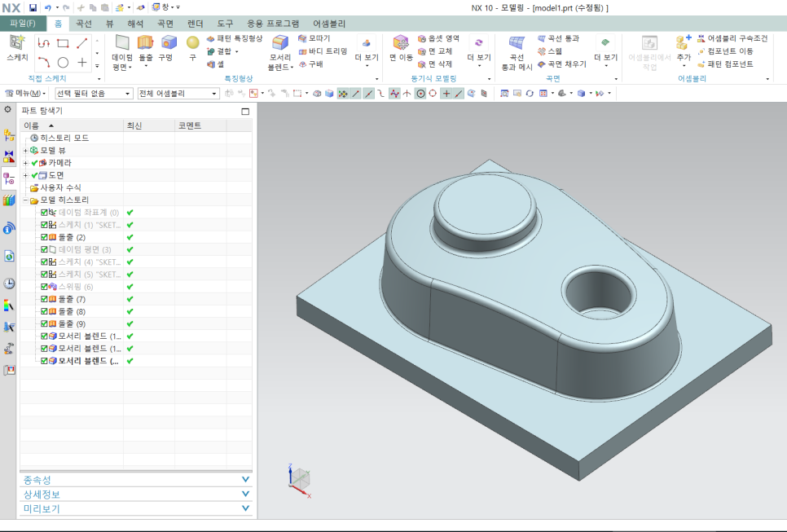Viewport: 787px width, 532px height.
Task: Collapse the 모델 히스토리 tree node
Action: (25, 200)
